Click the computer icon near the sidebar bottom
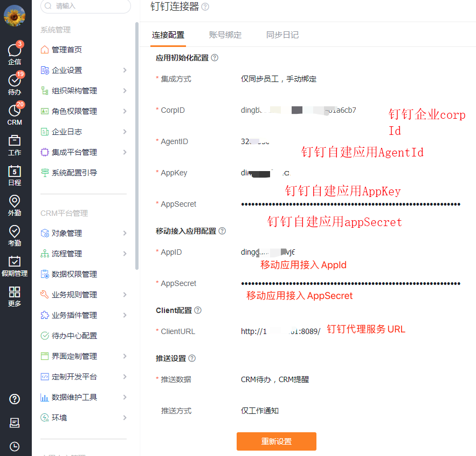Viewport: 476px width, 456px height. click(14, 423)
